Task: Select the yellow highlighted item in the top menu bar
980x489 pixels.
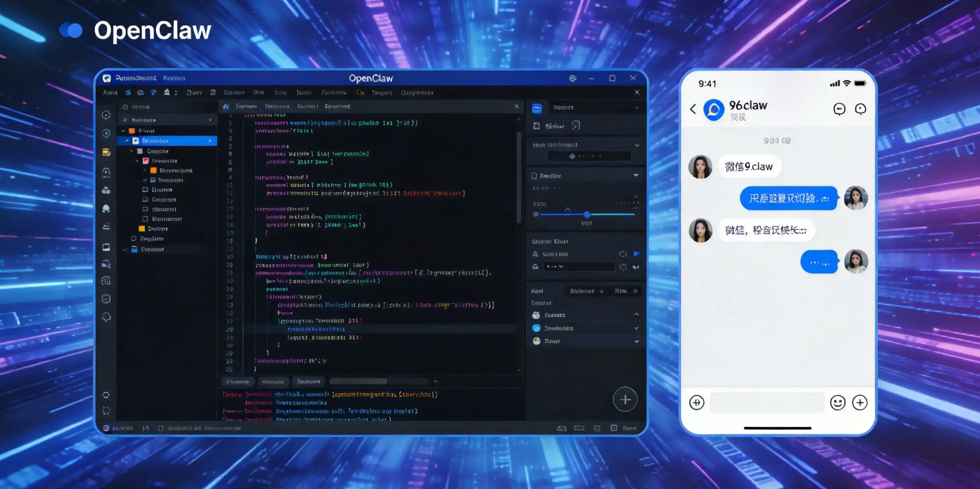Action: 360,93
